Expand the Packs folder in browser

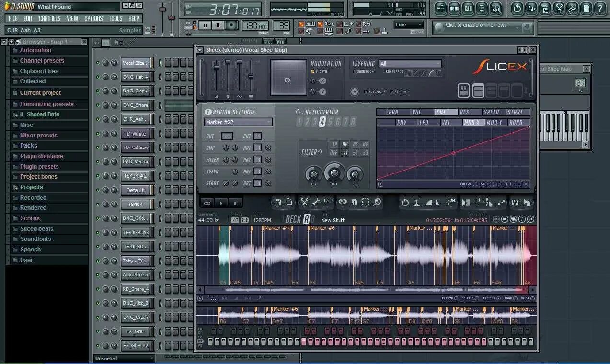[x=47, y=146]
